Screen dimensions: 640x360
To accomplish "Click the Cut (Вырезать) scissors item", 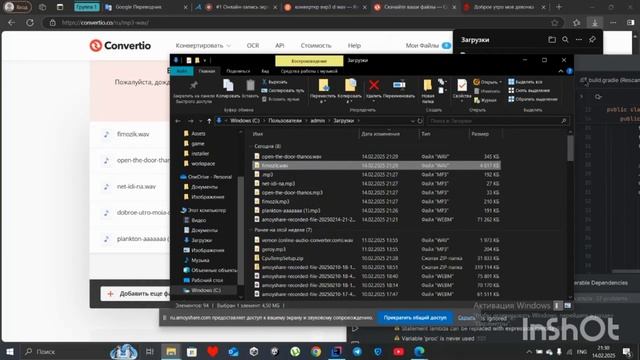I will click(x=275, y=82).
